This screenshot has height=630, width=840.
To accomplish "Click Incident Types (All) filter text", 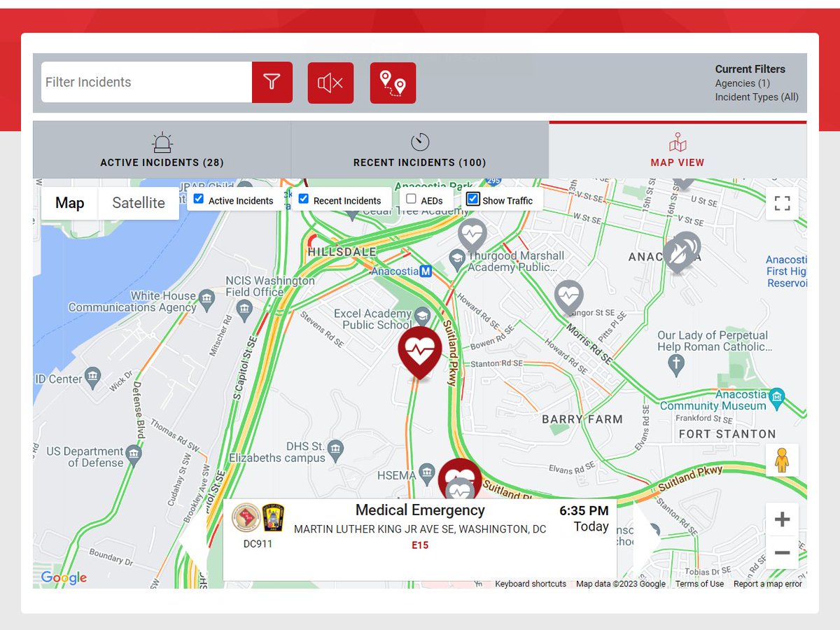I will pos(757,97).
